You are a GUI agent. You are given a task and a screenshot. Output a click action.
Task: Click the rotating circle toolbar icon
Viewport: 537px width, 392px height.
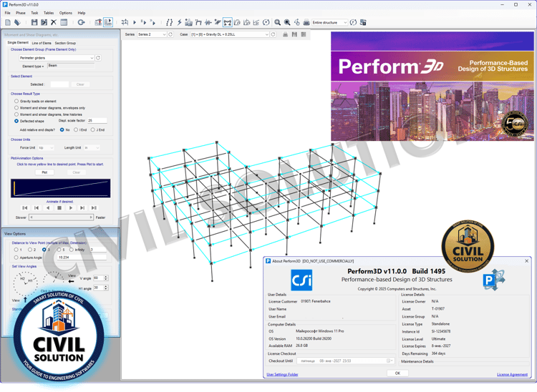point(266,22)
